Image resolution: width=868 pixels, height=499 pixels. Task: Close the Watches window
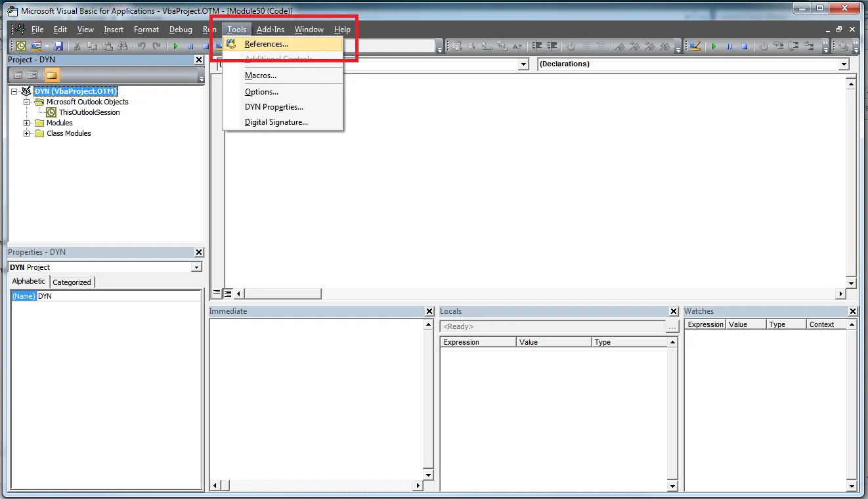click(x=853, y=311)
